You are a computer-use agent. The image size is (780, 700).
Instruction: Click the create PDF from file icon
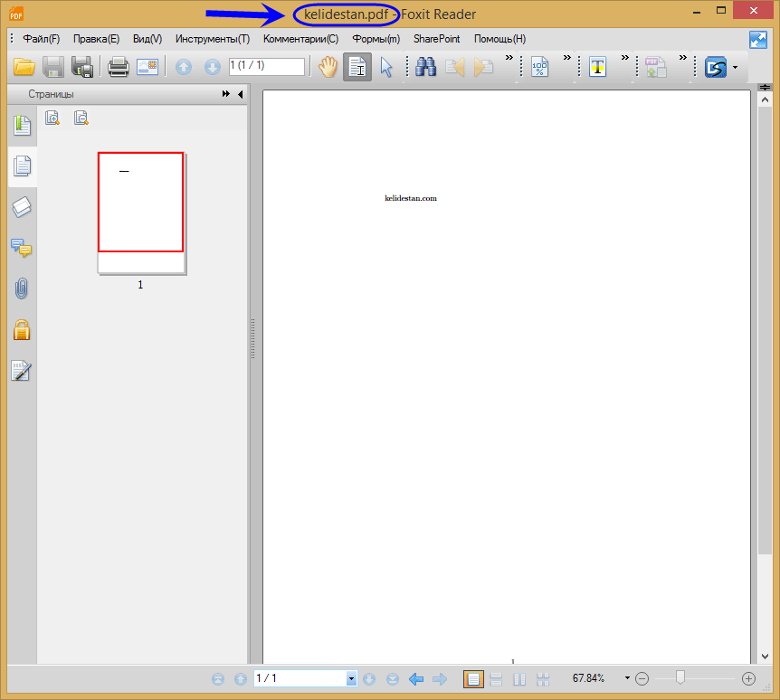pyautogui.click(x=656, y=67)
